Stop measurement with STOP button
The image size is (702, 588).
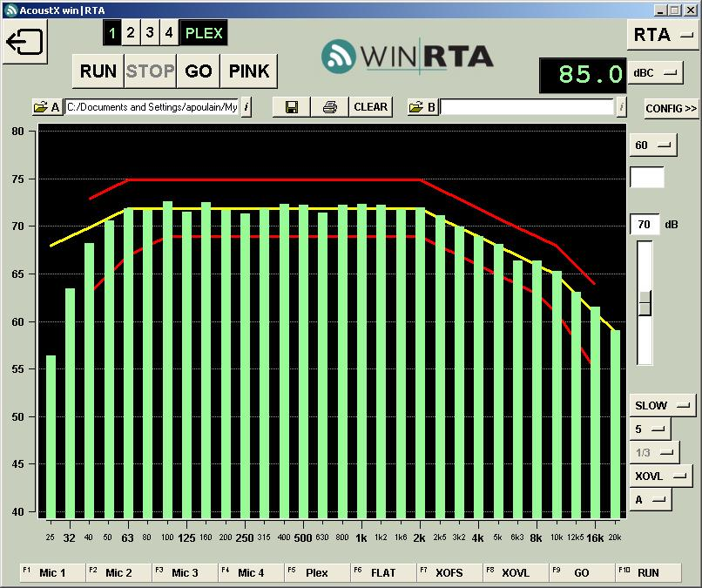150,71
